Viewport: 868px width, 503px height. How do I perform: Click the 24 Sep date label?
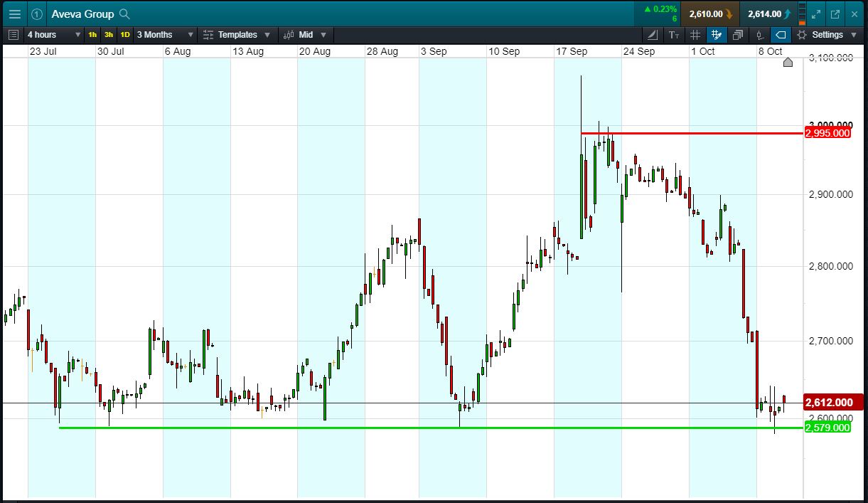tap(639, 51)
